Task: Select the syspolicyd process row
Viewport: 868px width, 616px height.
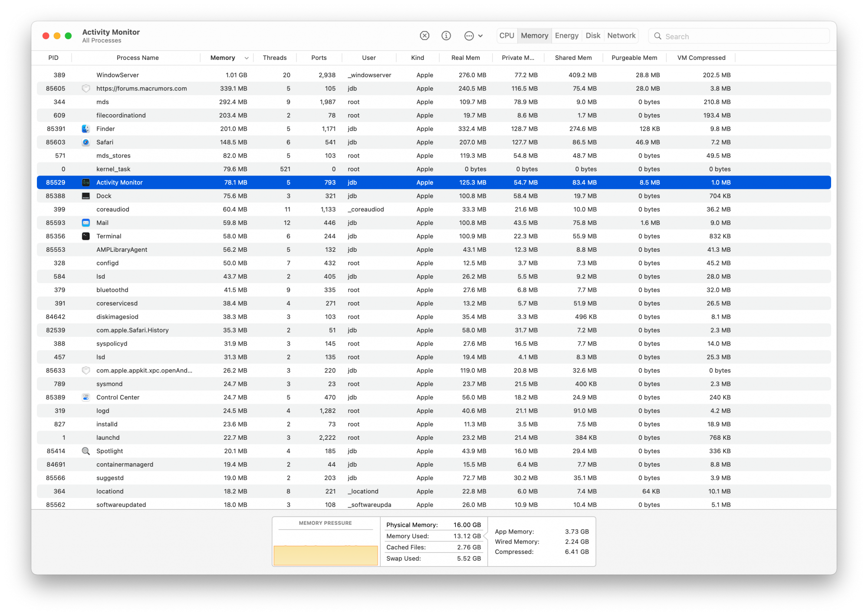Action: click(x=434, y=344)
